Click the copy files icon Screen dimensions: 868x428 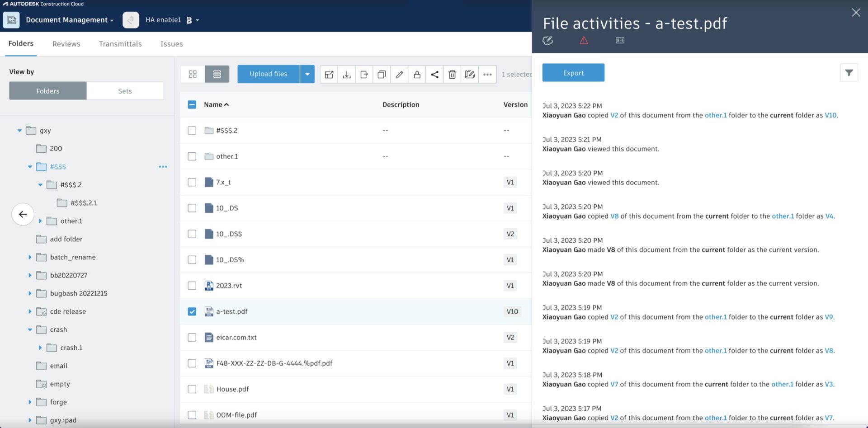[x=382, y=75]
